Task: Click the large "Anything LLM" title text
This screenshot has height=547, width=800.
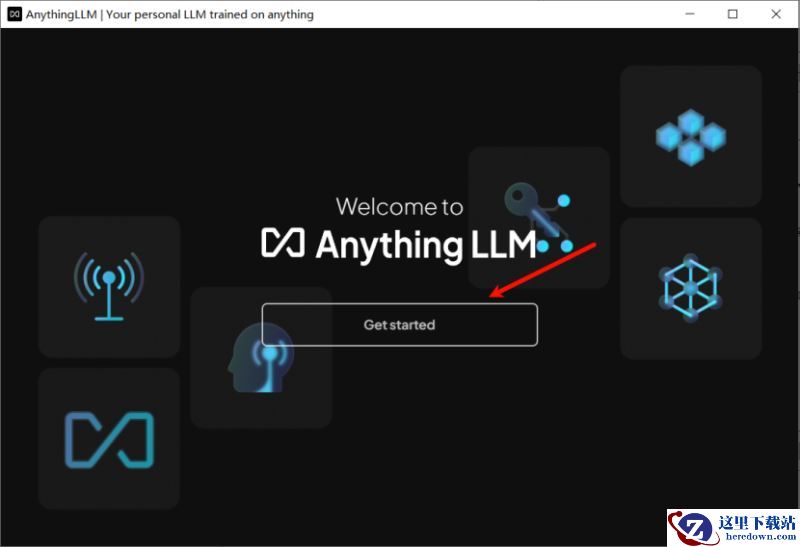Action: [x=425, y=245]
